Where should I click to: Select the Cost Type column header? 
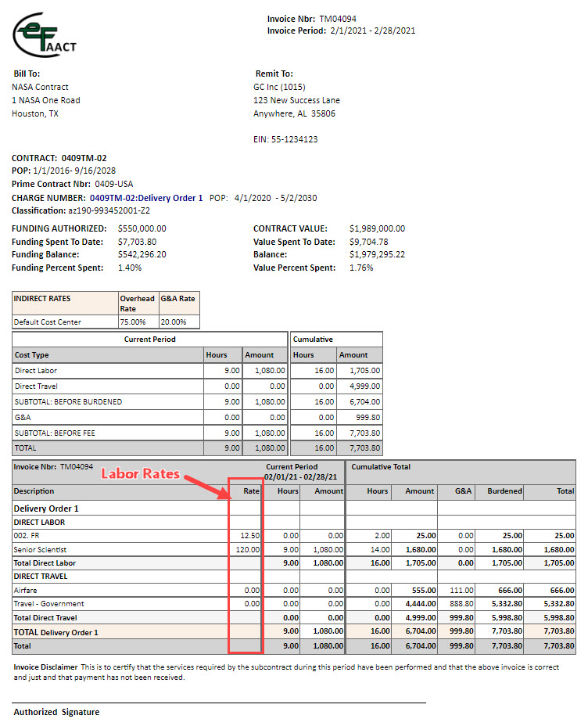(32, 354)
